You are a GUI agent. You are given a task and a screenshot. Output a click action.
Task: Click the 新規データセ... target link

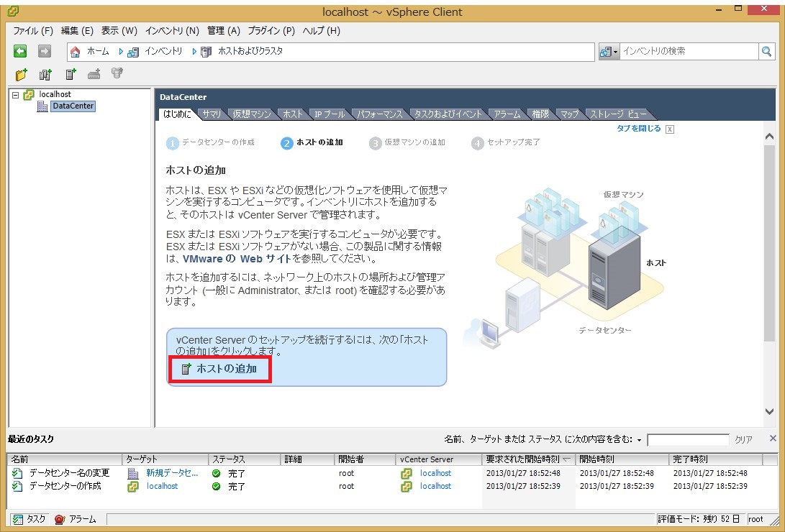point(172,473)
